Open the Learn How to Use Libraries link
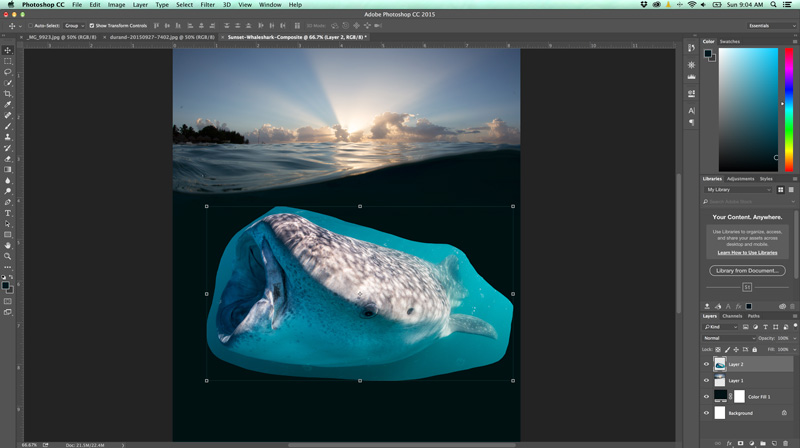The width and height of the screenshot is (800, 448). click(x=747, y=253)
